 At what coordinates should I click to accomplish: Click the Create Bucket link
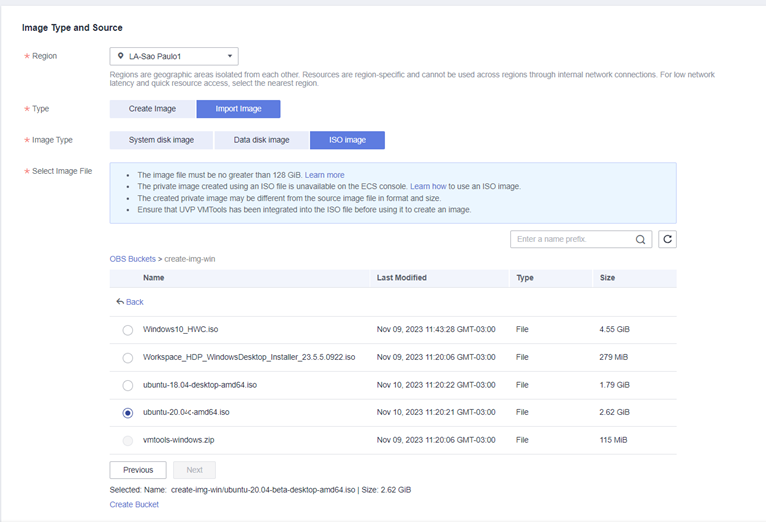click(134, 505)
